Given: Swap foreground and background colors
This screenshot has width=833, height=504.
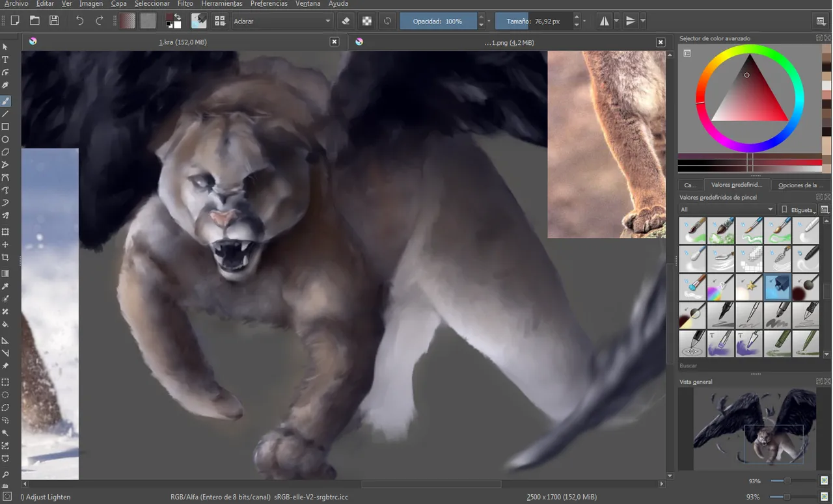Looking at the screenshot, I should [178, 16].
